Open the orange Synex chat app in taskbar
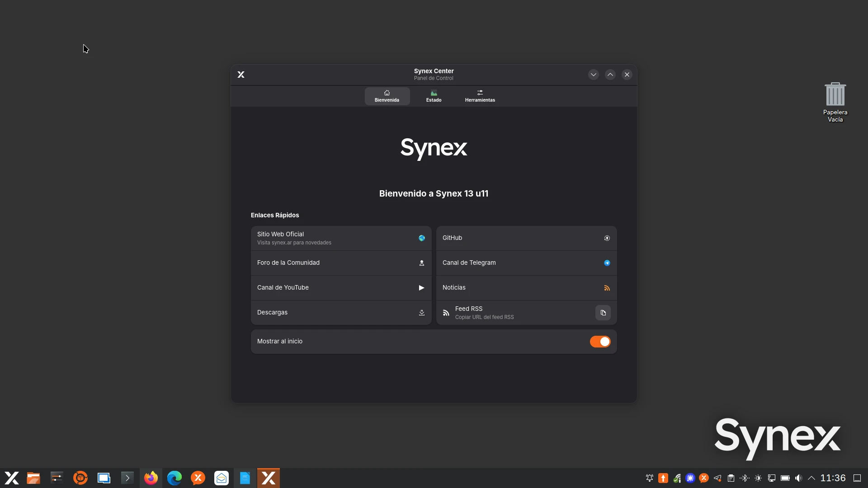This screenshot has width=868, height=488. coord(198,478)
